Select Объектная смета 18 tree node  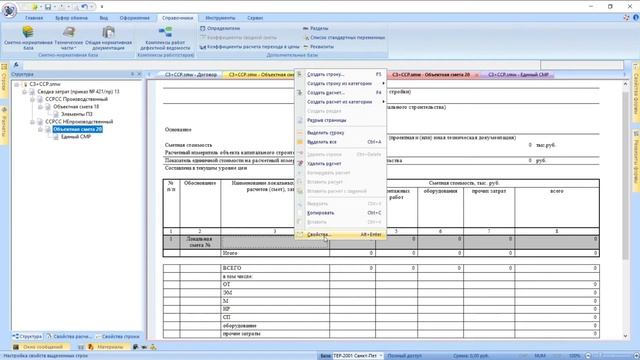76,107
